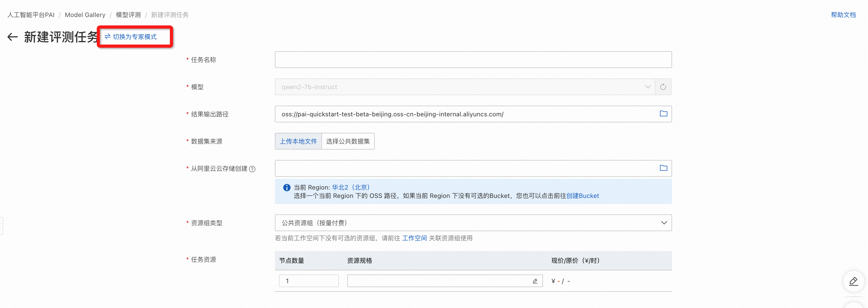Switch to expert mode via 切换为专家模式
The height and width of the screenshot is (308, 868).
pos(131,37)
